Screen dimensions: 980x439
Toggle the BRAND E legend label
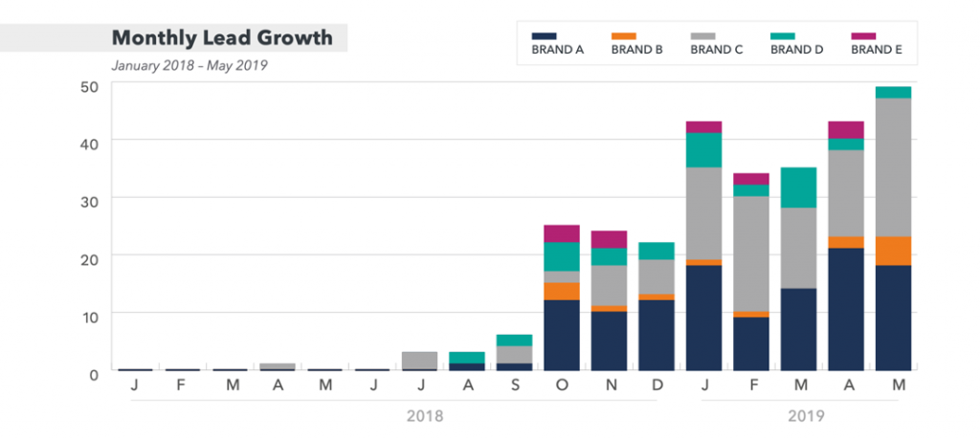(x=876, y=50)
